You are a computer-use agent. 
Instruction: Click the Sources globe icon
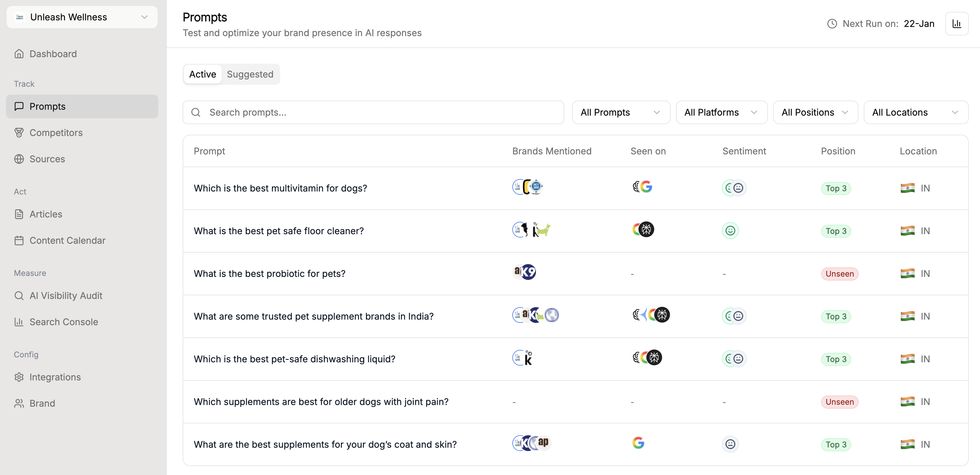pos(19,159)
